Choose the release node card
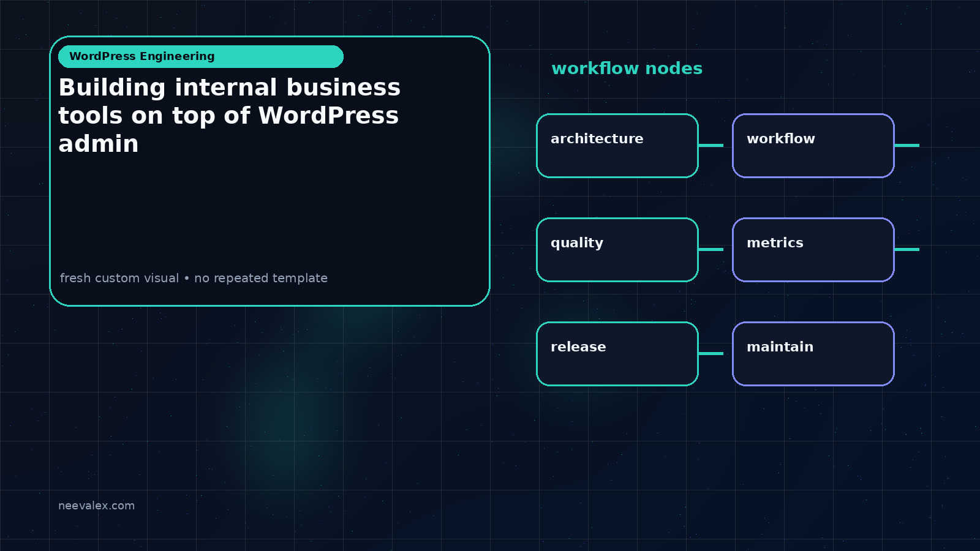The height and width of the screenshot is (551, 980). click(617, 354)
